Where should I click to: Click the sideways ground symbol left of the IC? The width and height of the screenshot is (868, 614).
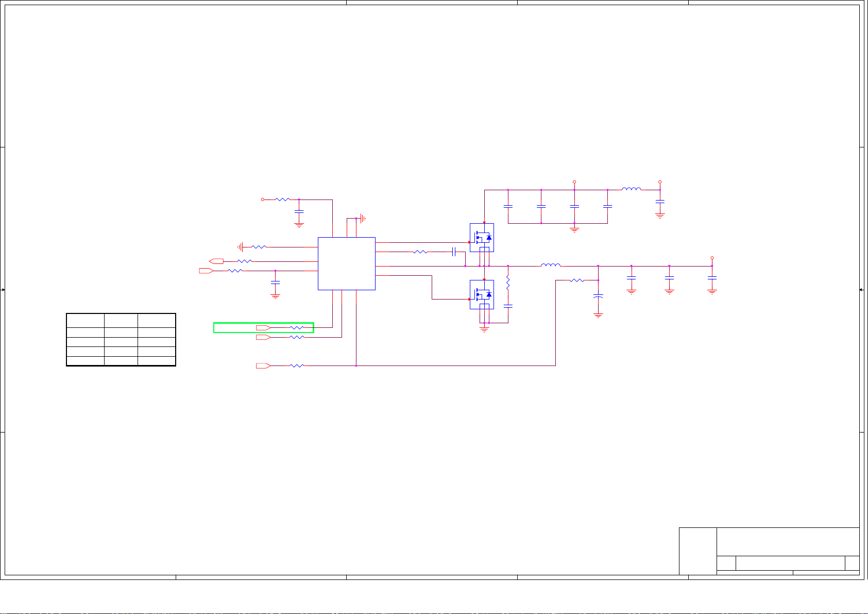[x=241, y=247]
